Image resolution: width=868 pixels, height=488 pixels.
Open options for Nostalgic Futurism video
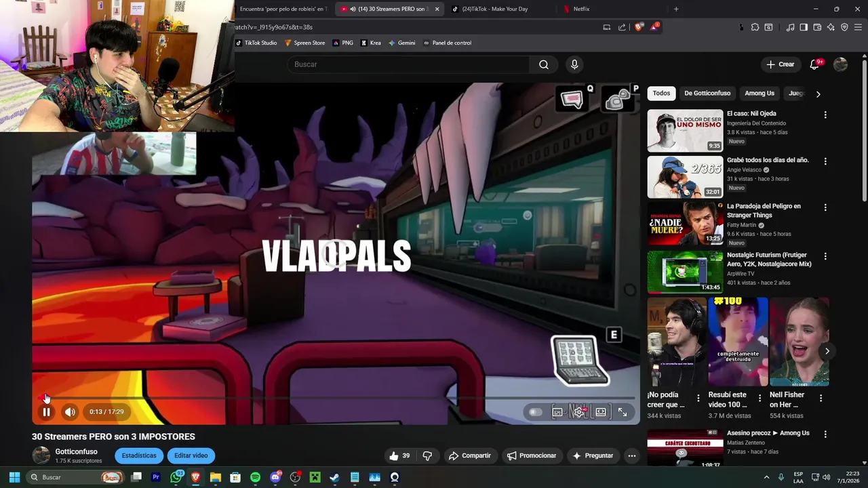click(825, 257)
